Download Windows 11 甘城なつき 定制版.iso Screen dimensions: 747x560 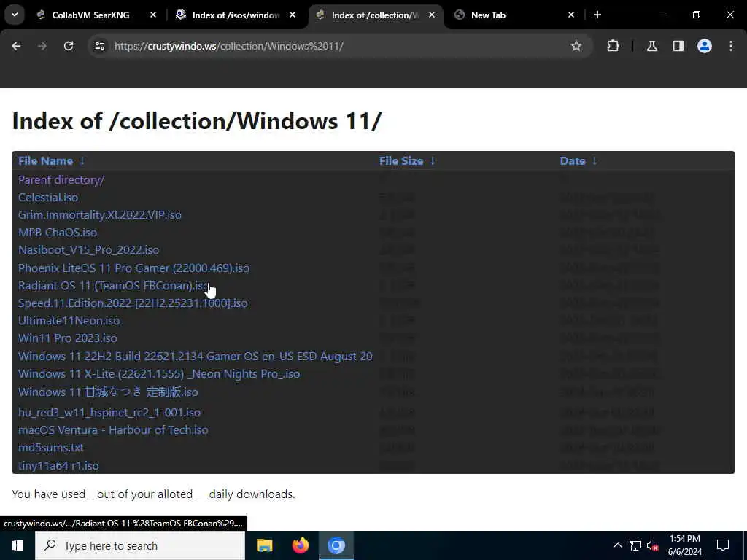coord(108,392)
